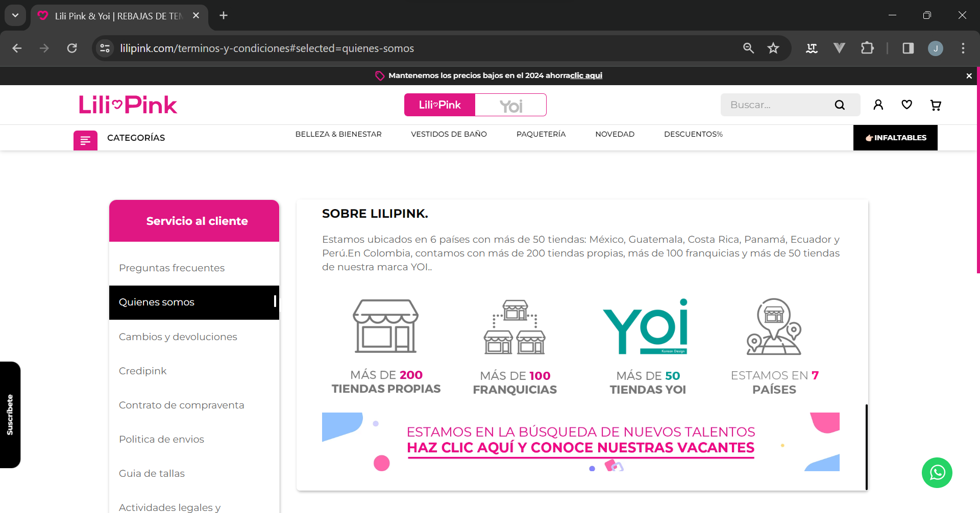Image resolution: width=980 pixels, height=513 pixels.
Task: Close the promo announcement bar
Action: (x=969, y=75)
